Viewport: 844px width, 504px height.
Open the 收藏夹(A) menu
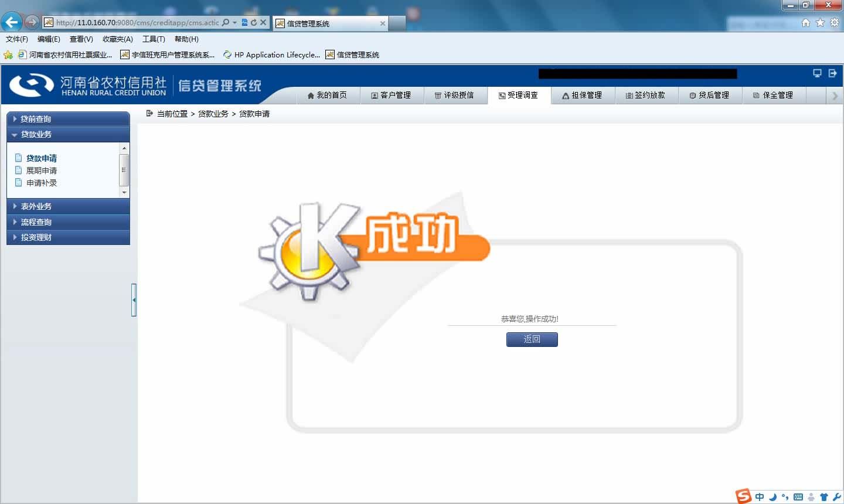tap(118, 39)
